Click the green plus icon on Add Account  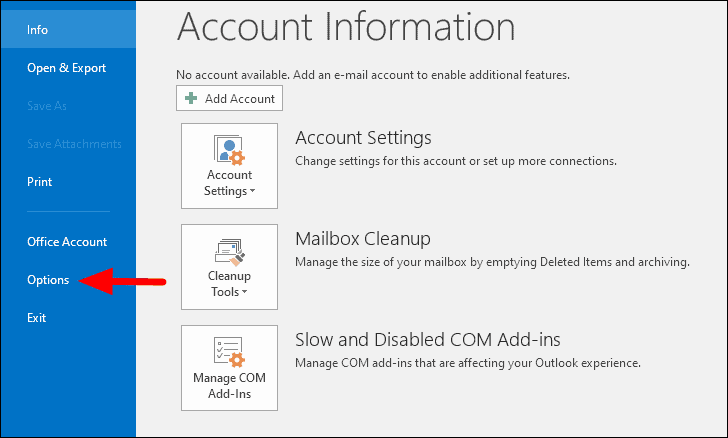tap(191, 98)
